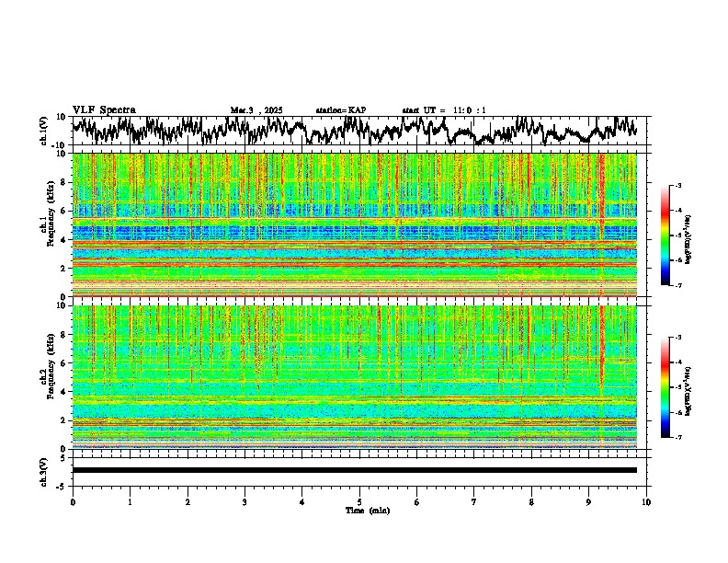Screen dimensions: 728x563
Task: Click the ch.2 spectrogram panel
Action: [x=355, y=377]
